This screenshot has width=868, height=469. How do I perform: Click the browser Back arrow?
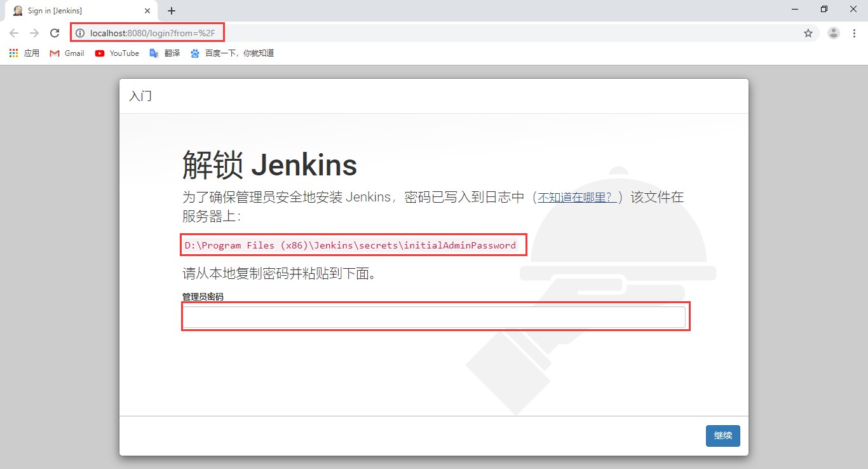click(x=14, y=33)
